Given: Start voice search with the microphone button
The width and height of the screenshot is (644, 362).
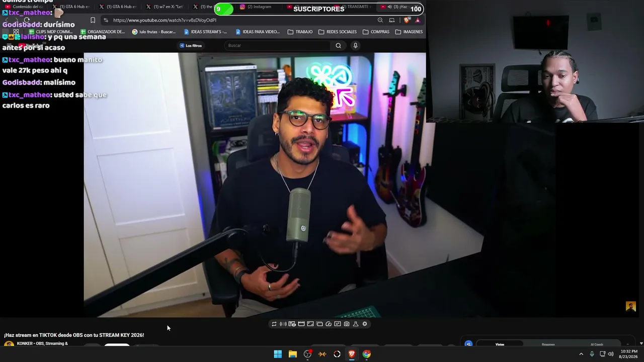Looking at the screenshot, I should point(355,46).
